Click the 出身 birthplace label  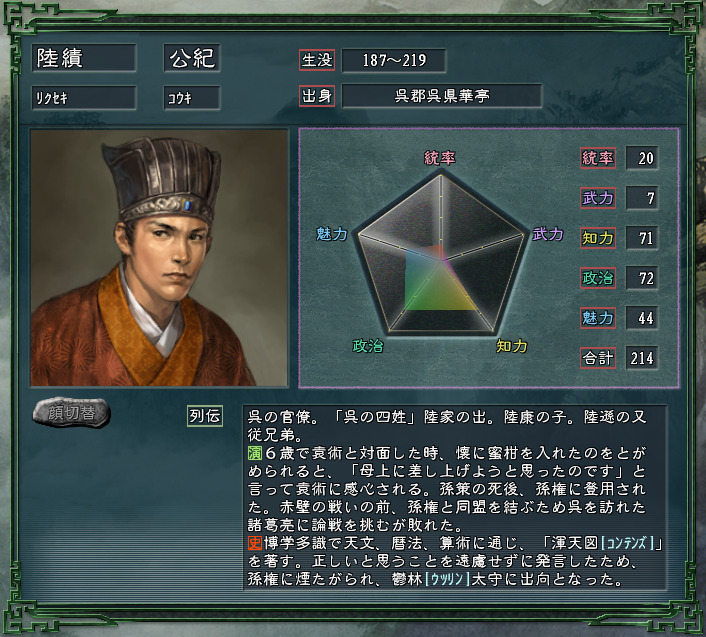pyautogui.click(x=317, y=96)
